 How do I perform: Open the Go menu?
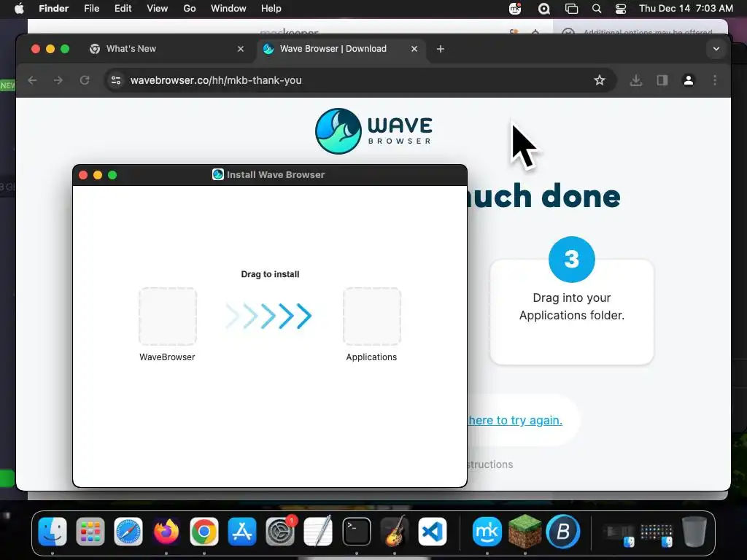click(190, 9)
